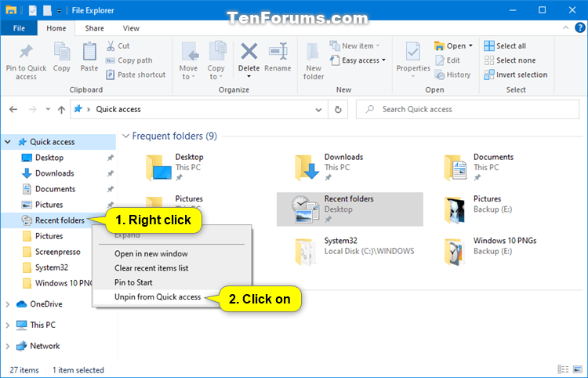Switch to the View tab
The image size is (588, 378).
(x=131, y=28)
